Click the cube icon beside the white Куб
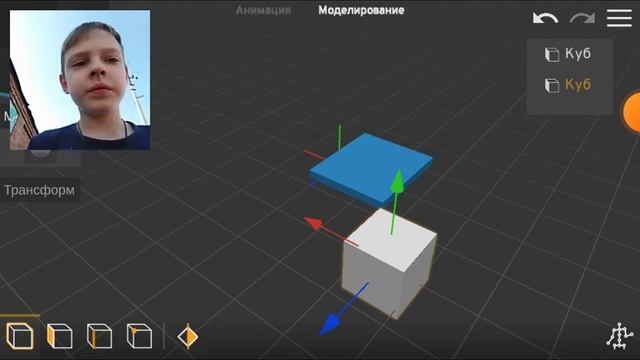Viewport: 640px width, 360px height. pos(552,54)
